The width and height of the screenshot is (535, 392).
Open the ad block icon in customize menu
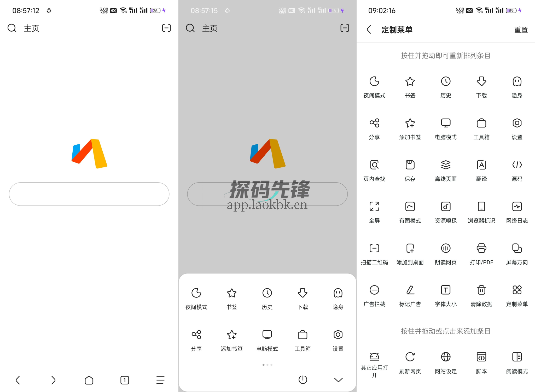point(374,290)
